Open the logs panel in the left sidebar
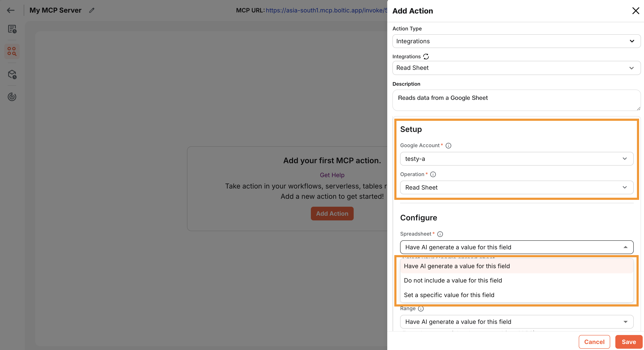Viewport: 644px width, 350px height. (12, 29)
